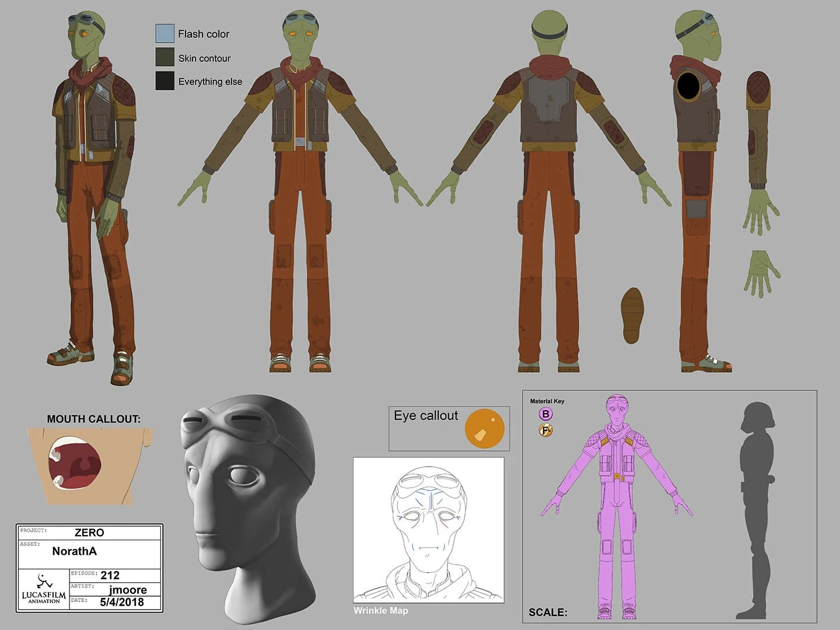This screenshot has height=630, width=840.
Task: Click the episode number "212"
Action: (110, 575)
